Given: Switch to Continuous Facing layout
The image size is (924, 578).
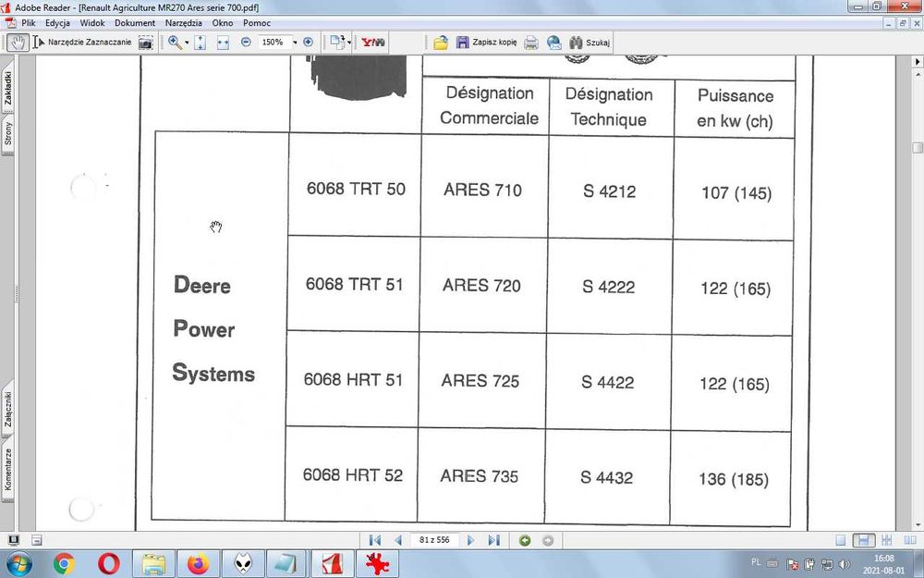Looking at the screenshot, I should point(886,540).
